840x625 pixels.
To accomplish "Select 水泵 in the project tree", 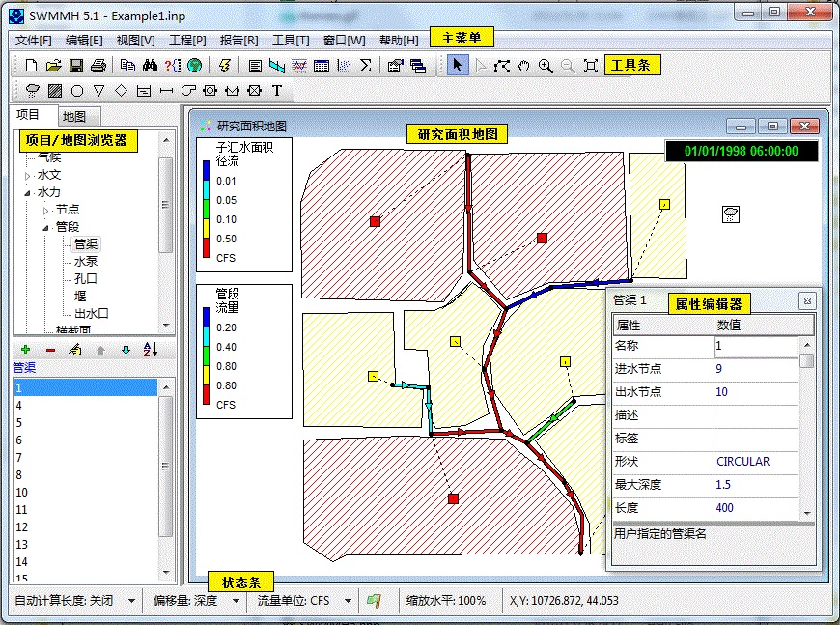I will (86, 261).
